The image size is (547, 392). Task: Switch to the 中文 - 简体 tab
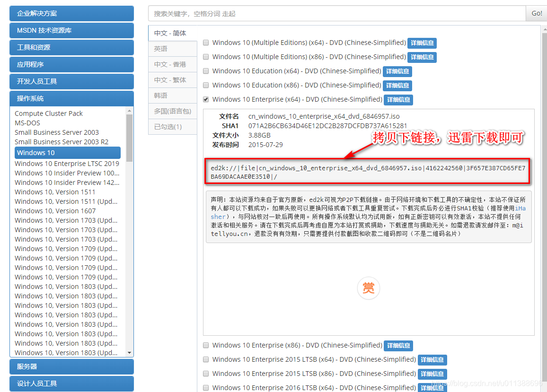coord(173,33)
